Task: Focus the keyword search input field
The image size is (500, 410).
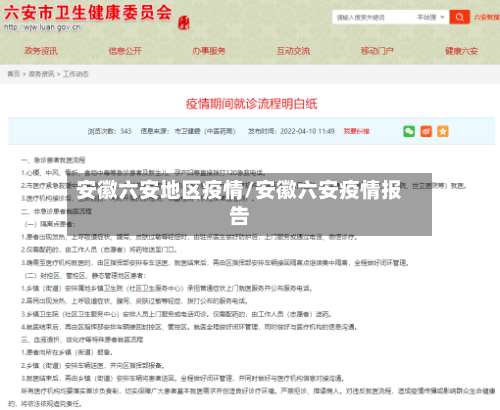Action: point(373,17)
